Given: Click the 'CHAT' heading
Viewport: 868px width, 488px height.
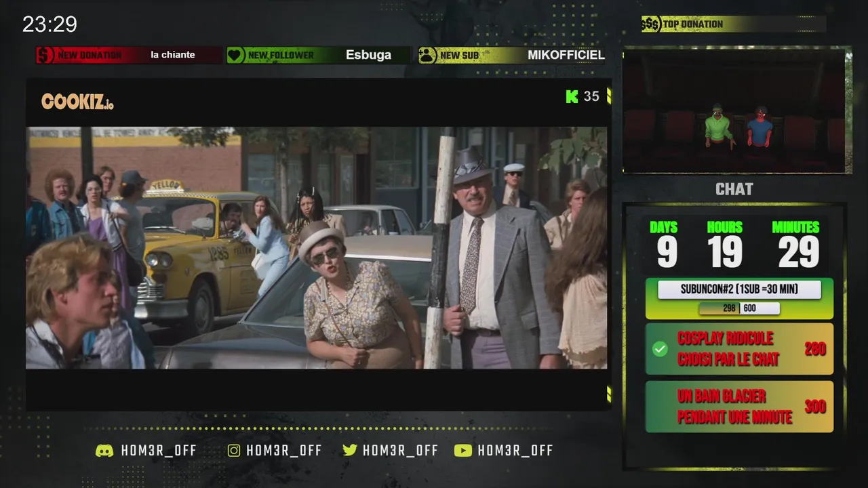Looking at the screenshot, I should coord(734,189).
